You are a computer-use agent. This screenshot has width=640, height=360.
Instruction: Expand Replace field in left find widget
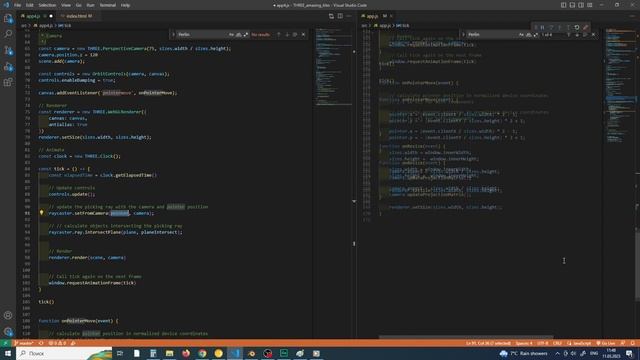coord(173,35)
